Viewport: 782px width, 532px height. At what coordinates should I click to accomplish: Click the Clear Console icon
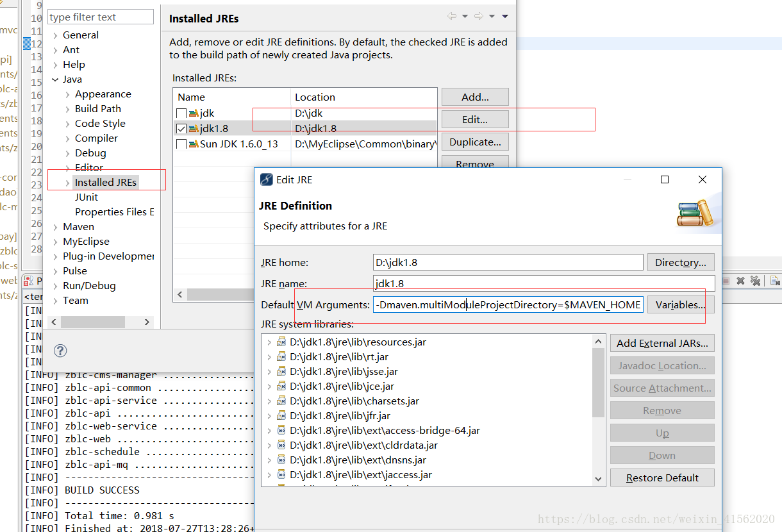pos(774,281)
